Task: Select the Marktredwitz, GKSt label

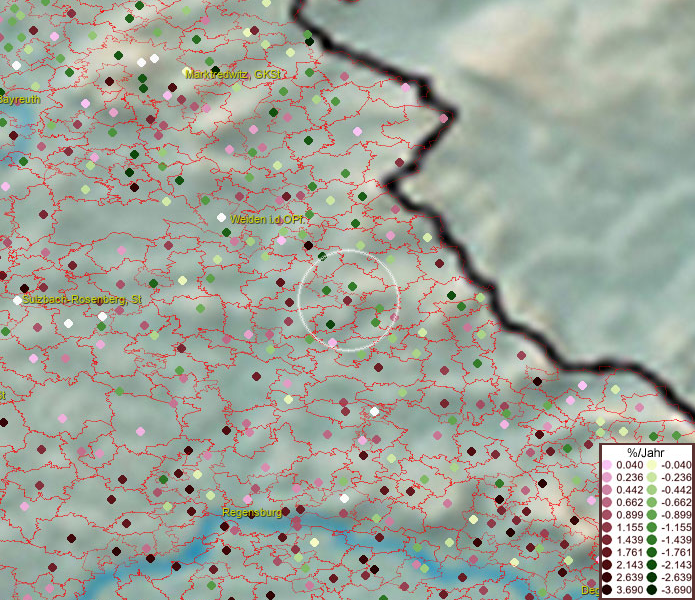Action: (233, 74)
